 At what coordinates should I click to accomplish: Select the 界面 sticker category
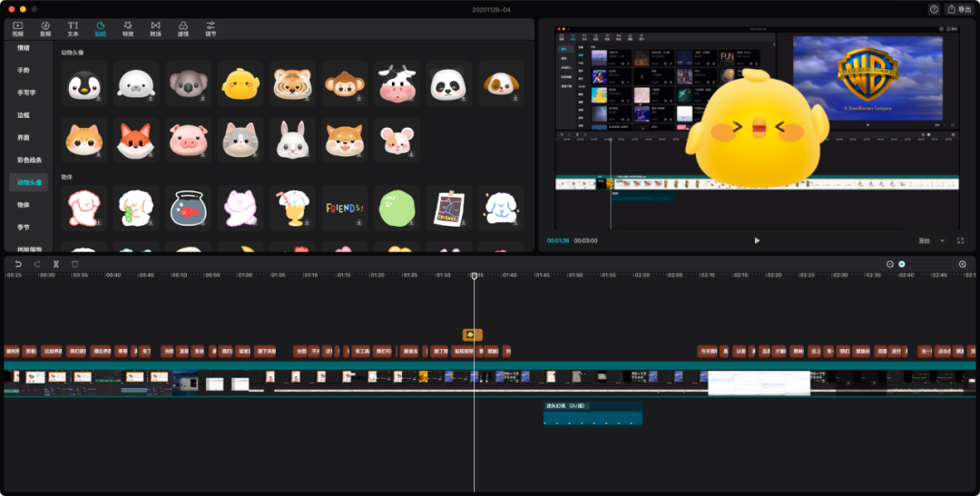24,138
